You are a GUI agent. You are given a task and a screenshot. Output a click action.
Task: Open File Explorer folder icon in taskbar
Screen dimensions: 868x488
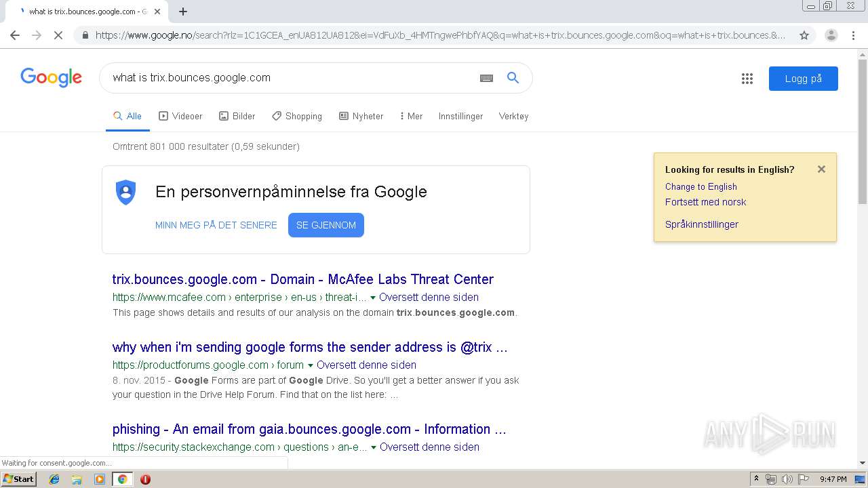77,479
